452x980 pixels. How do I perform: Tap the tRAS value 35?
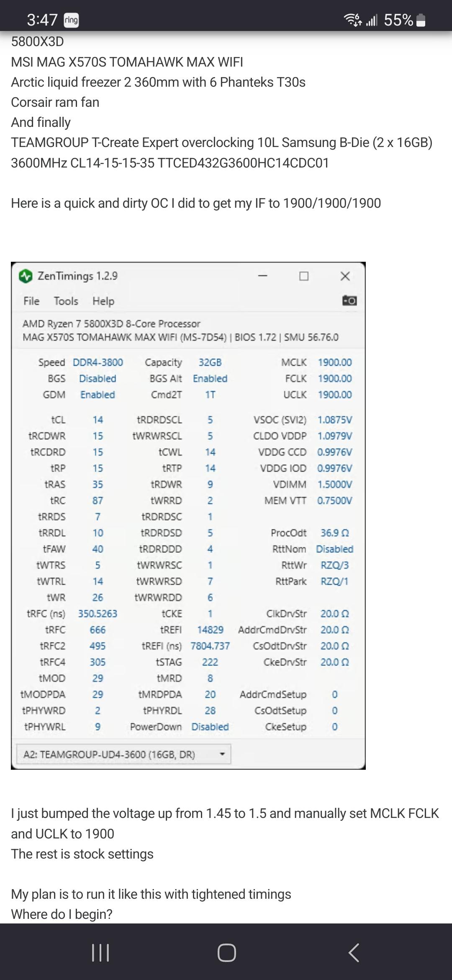[98, 484]
